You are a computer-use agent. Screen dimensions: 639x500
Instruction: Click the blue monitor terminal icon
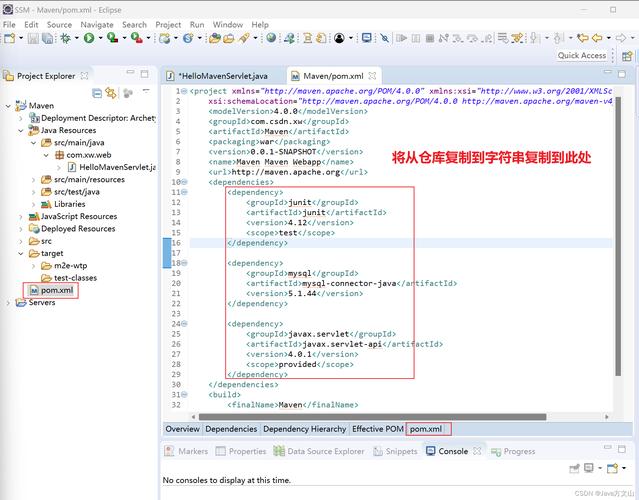pos(367,38)
